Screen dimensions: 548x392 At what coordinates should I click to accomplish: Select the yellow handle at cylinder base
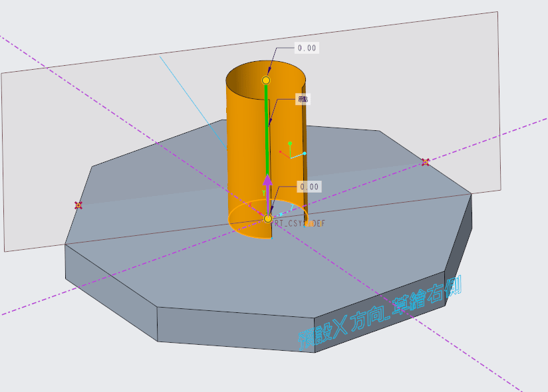(268, 219)
